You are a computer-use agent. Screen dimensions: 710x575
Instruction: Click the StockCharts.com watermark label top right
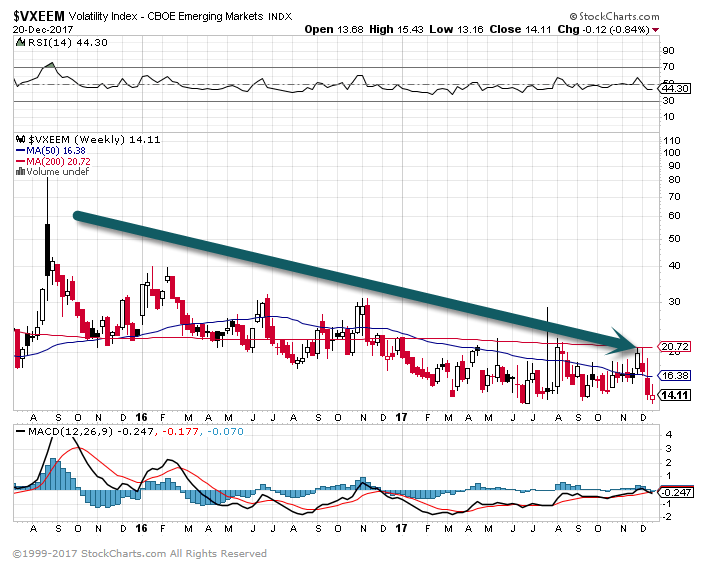(614, 17)
